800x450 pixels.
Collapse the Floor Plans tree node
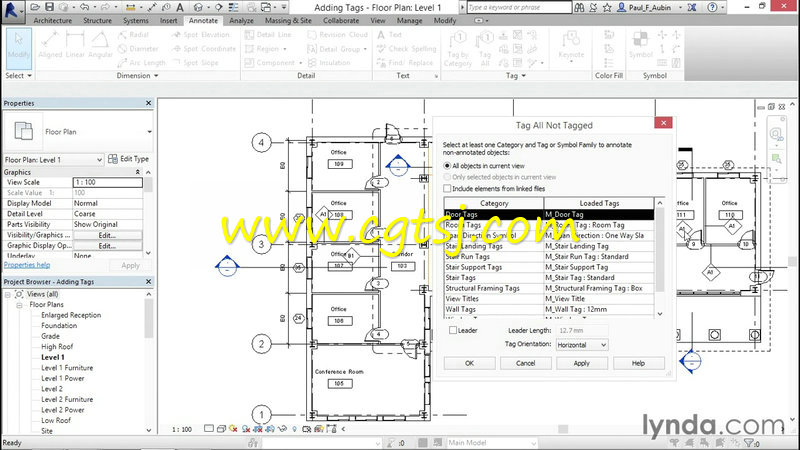[19, 305]
